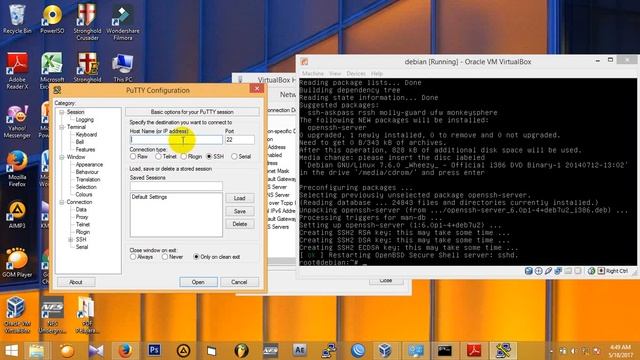
Task: Click the Load session button
Action: click(x=240, y=198)
